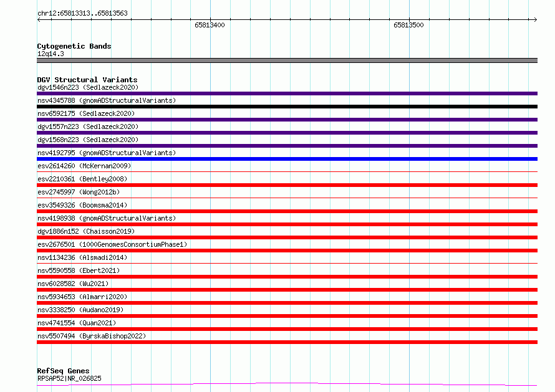Open dgv1886n152 (Chaisson2019) variant
Screen dimensions: 555x392
(86, 231)
